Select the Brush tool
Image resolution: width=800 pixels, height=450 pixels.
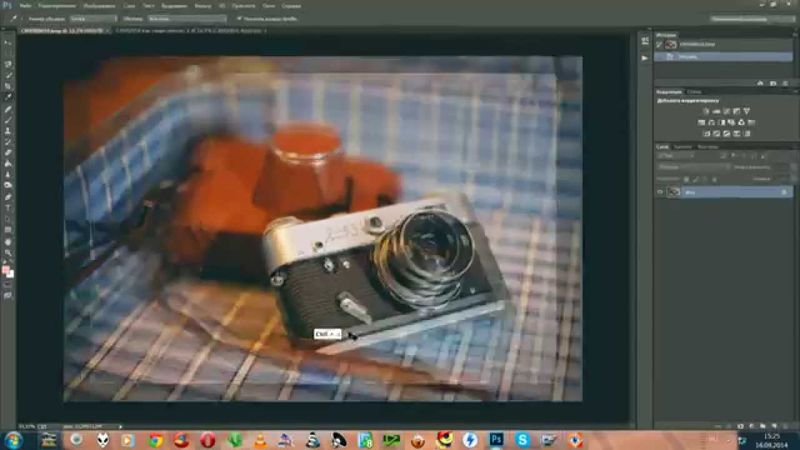[x=8, y=120]
